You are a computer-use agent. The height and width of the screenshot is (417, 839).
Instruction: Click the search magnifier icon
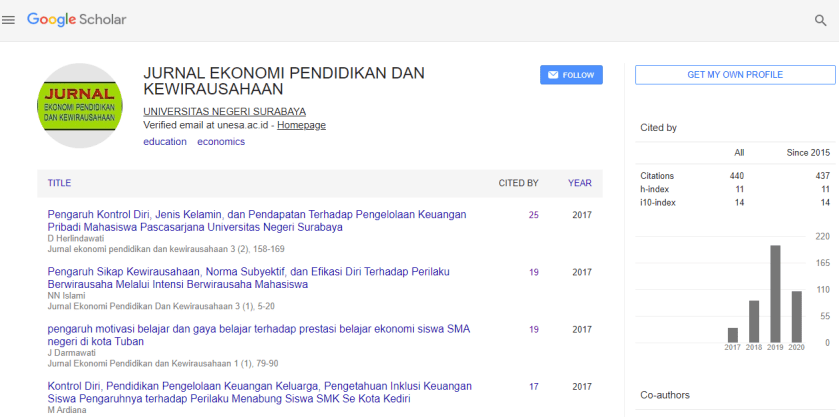pyautogui.click(x=820, y=20)
